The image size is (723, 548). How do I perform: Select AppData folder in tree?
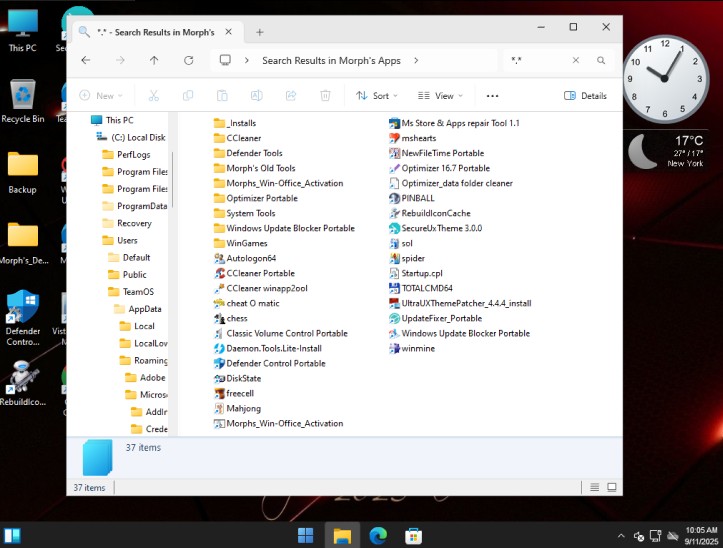138,309
